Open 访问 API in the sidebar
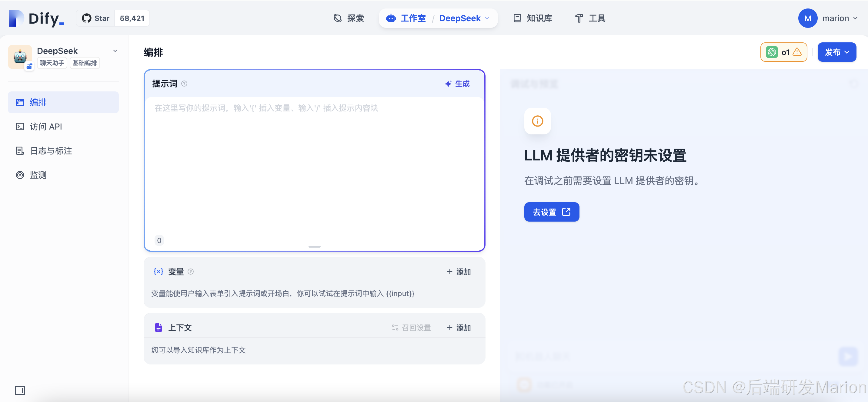 [x=46, y=127]
